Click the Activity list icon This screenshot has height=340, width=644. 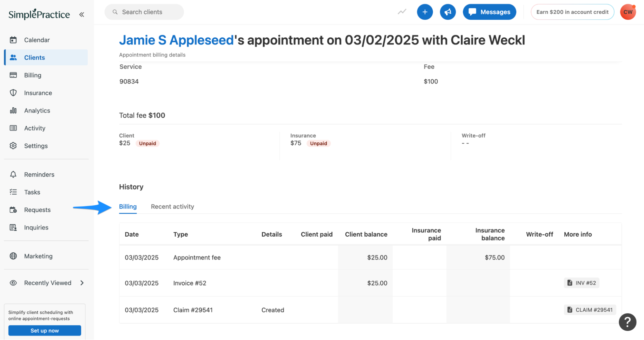pos(13,128)
